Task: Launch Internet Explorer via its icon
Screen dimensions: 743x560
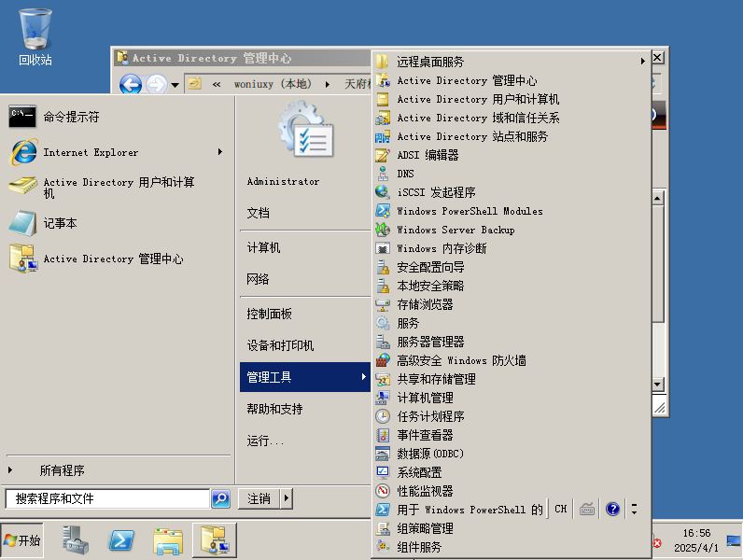Action: (22, 152)
